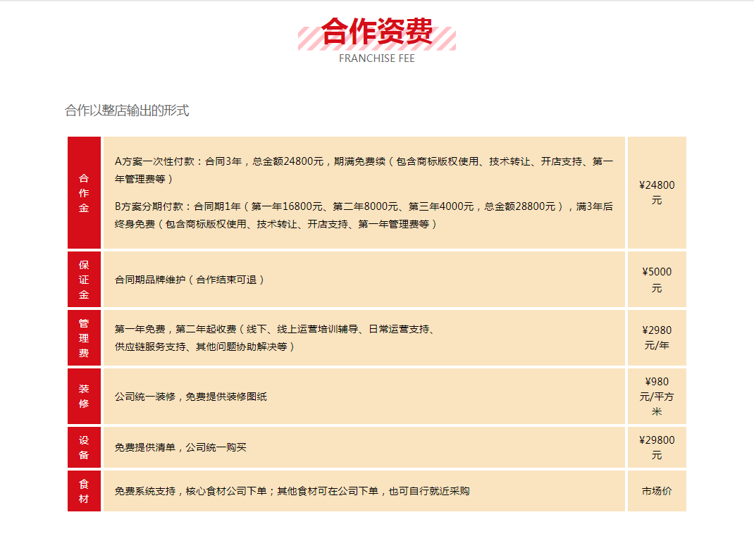
Task: Select the ¥2980元/年 price cell
Action: coord(657,337)
